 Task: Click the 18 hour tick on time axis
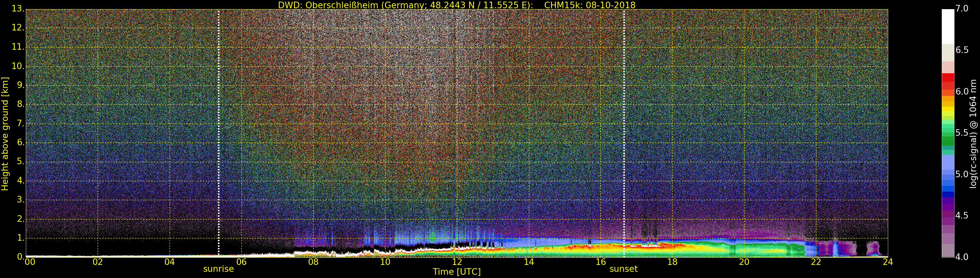(672, 262)
